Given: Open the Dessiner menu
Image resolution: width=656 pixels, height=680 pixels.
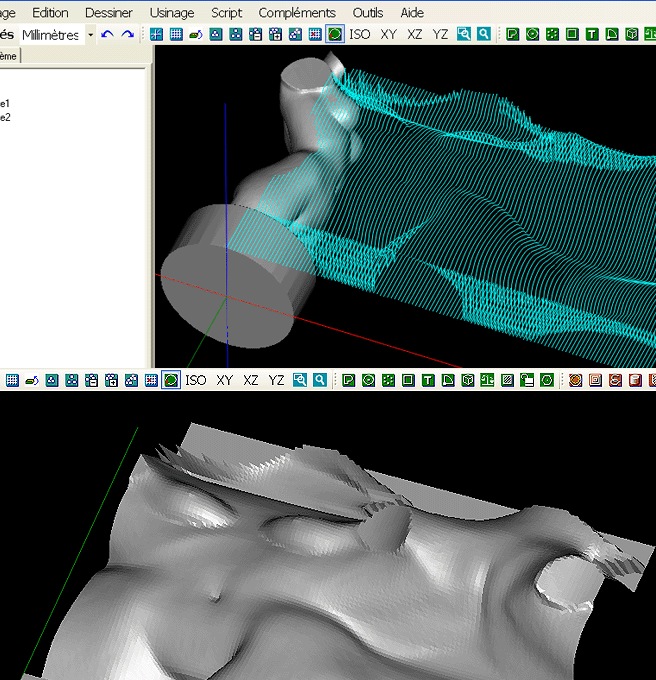Looking at the screenshot, I should point(108,13).
